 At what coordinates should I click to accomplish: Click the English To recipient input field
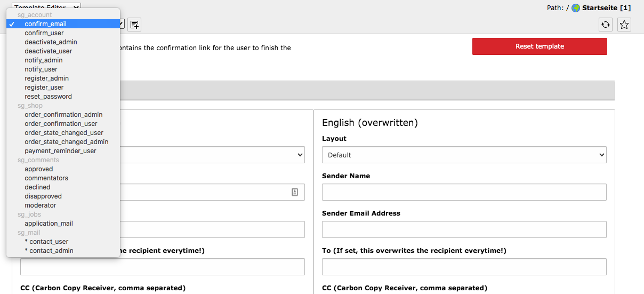[464, 267]
